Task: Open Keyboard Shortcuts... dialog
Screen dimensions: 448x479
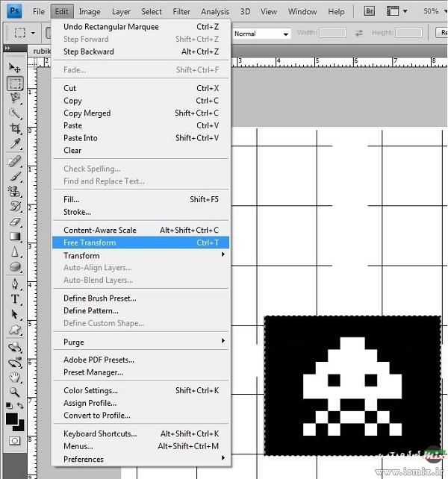Action: pyautogui.click(x=140, y=433)
